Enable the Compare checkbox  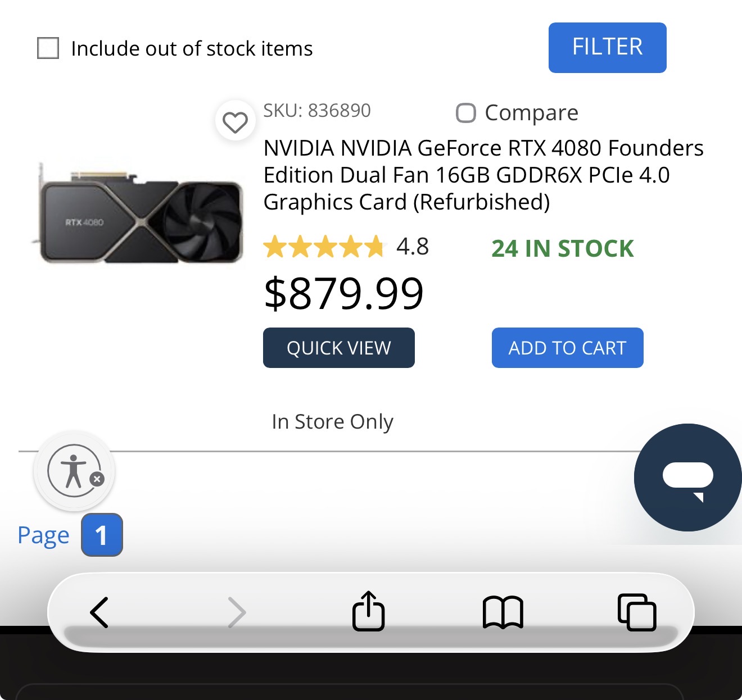[x=466, y=113]
